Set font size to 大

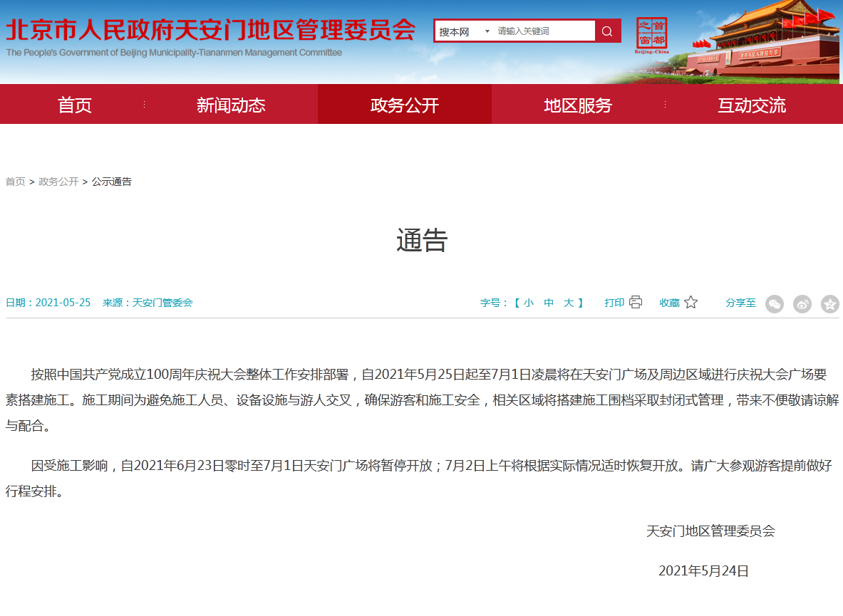pos(568,303)
